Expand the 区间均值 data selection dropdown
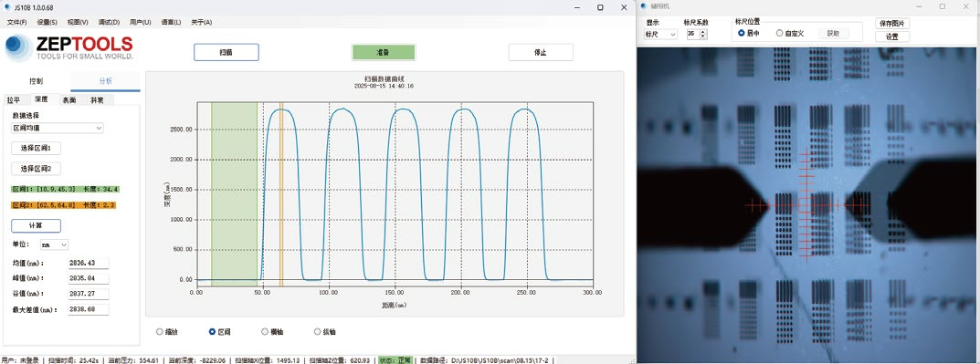Viewport: 980px width, 364px height. pyautogui.click(x=58, y=128)
